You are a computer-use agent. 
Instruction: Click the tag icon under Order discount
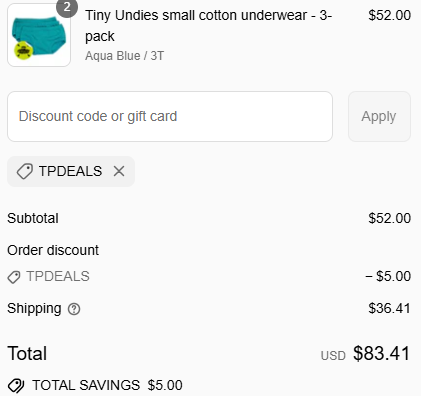click(14, 277)
